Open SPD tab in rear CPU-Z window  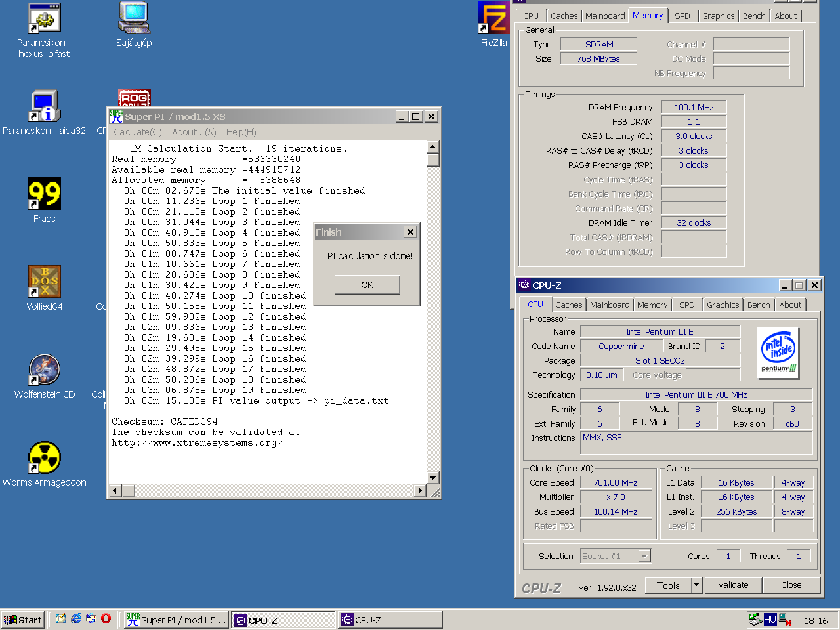click(682, 16)
